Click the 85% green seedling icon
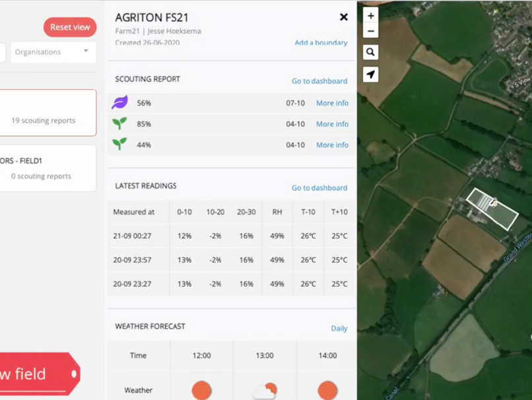 tap(119, 123)
